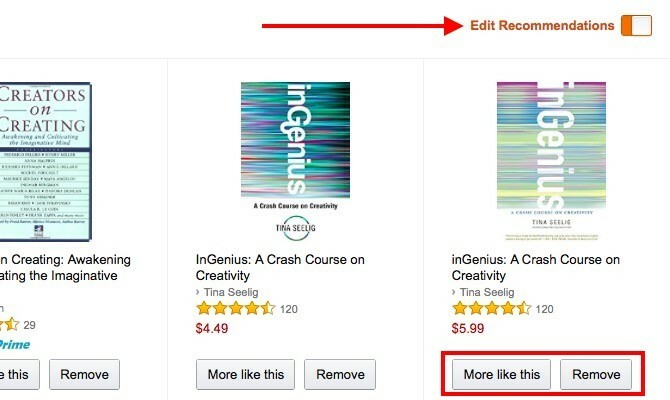670x400 pixels.
Task: Remove the $4.49 InGenius recommendation
Action: click(x=340, y=375)
